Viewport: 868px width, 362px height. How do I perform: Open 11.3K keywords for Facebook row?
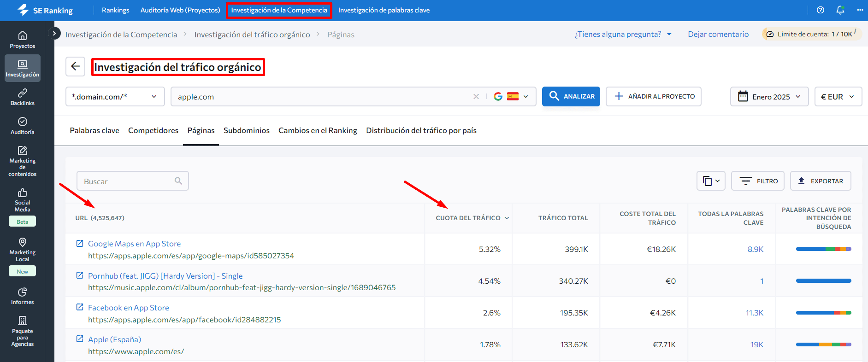[755, 313]
